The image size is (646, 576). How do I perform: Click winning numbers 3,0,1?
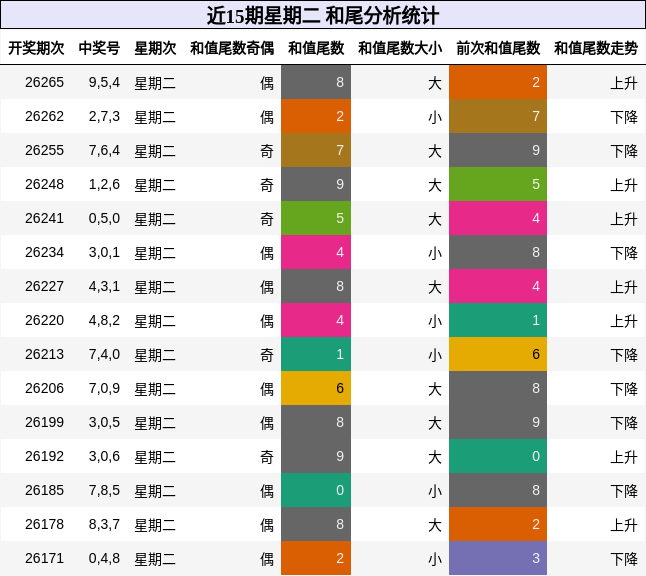(104, 253)
